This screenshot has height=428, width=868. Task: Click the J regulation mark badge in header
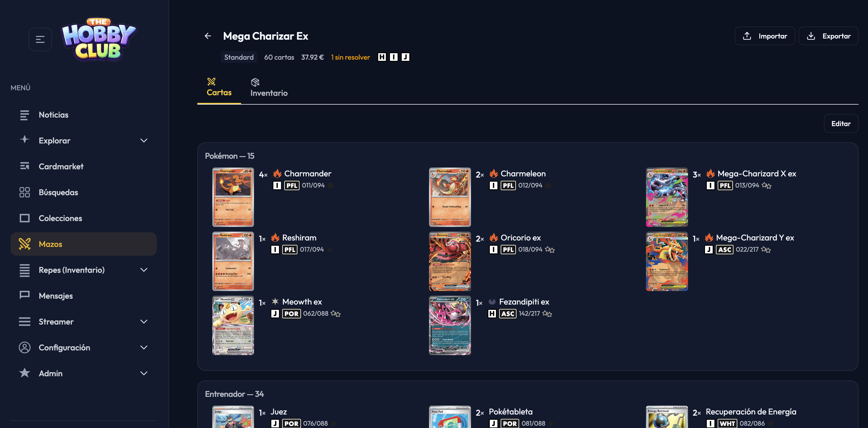(x=405, y=57)
